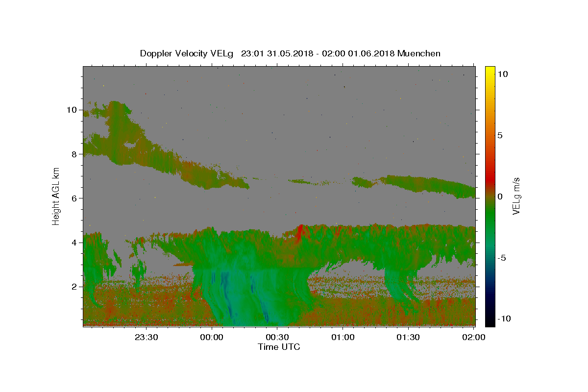Click the height tick label '2'
588x392 pixels.
point(73,287)
